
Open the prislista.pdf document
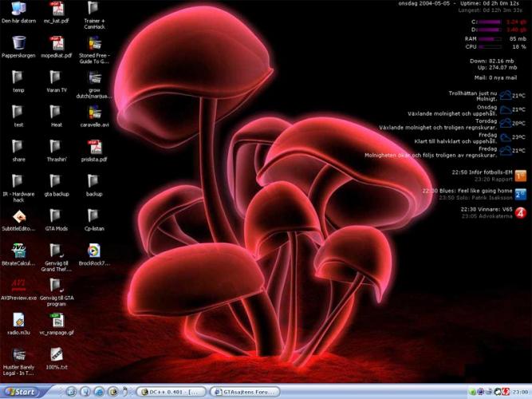click(94, 147)
